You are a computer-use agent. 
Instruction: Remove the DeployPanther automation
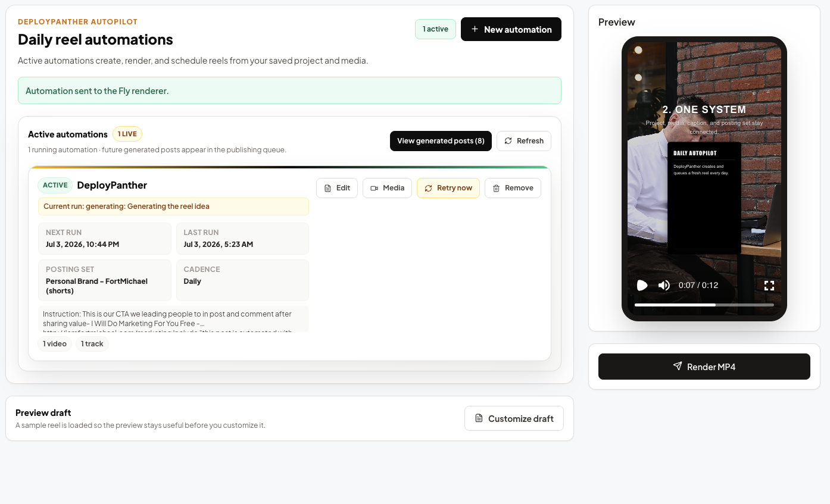(513, 188)
